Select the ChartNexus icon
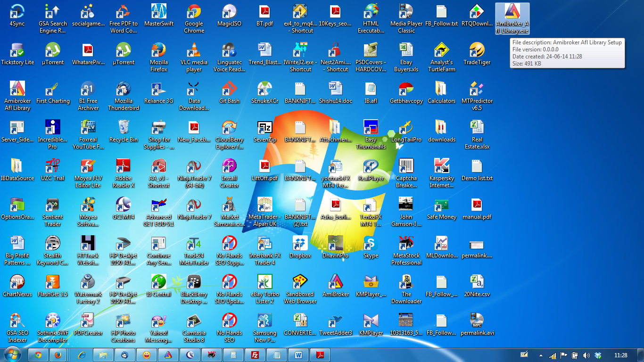Image resolution: width=644 pixels, height=362 pixels. [17, 286]
